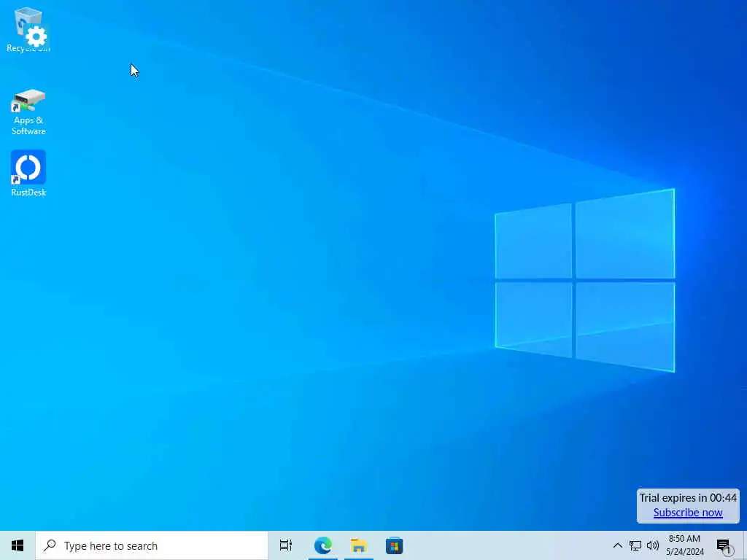747x560 pixels.
Task: Open the Windows Start menu
Action: point(18,545)
